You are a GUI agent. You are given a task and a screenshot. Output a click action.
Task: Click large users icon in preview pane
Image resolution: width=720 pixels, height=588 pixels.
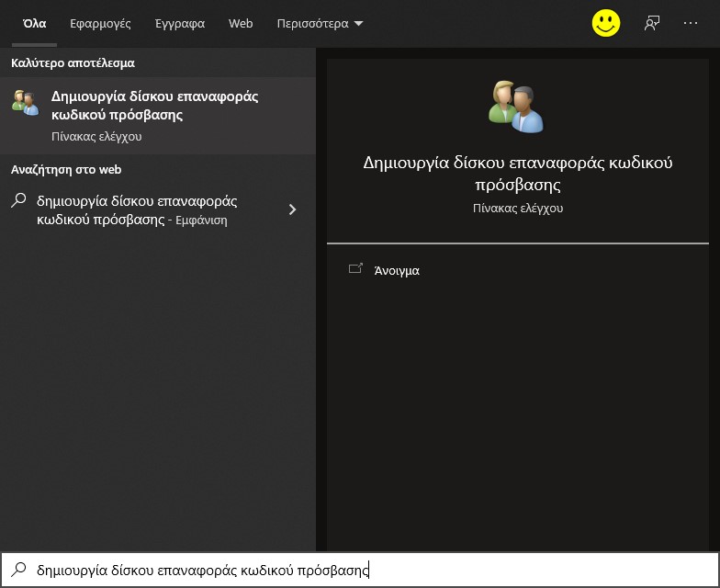coord(516,107)
